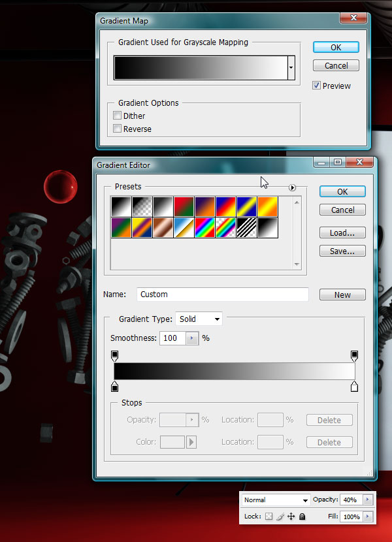Click the gradient bar in the Gradient Editor
Screen dimensions: 392x542
(235, 372)
